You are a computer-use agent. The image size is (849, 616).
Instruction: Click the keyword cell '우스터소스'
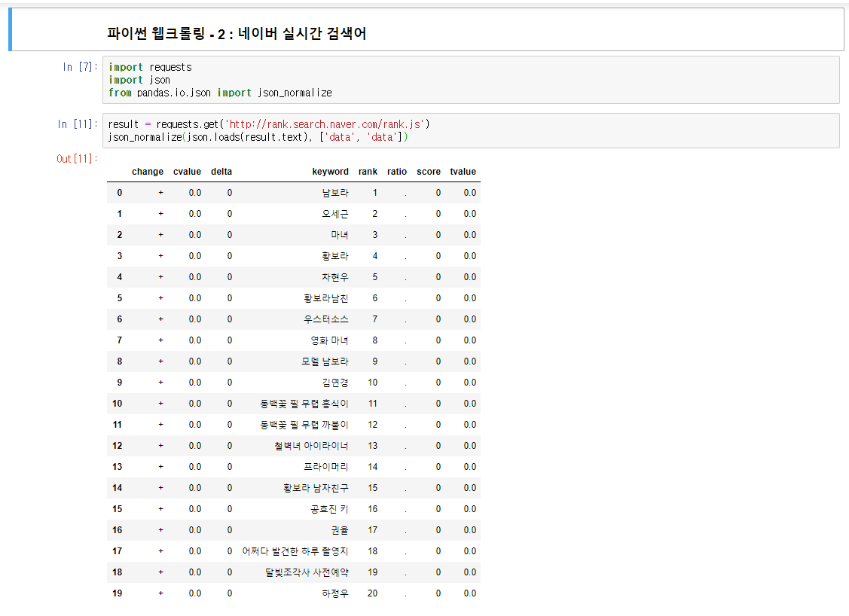tap(326, 319)
